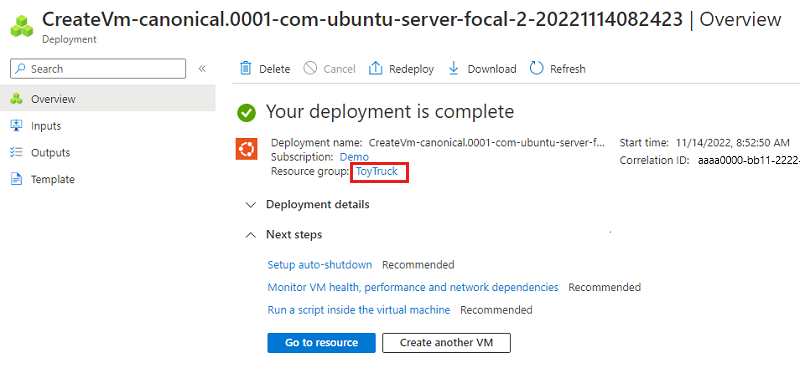This screenshot has height=368, width=800.
Task: Open the Template menu item
Action: coord(108,180)
